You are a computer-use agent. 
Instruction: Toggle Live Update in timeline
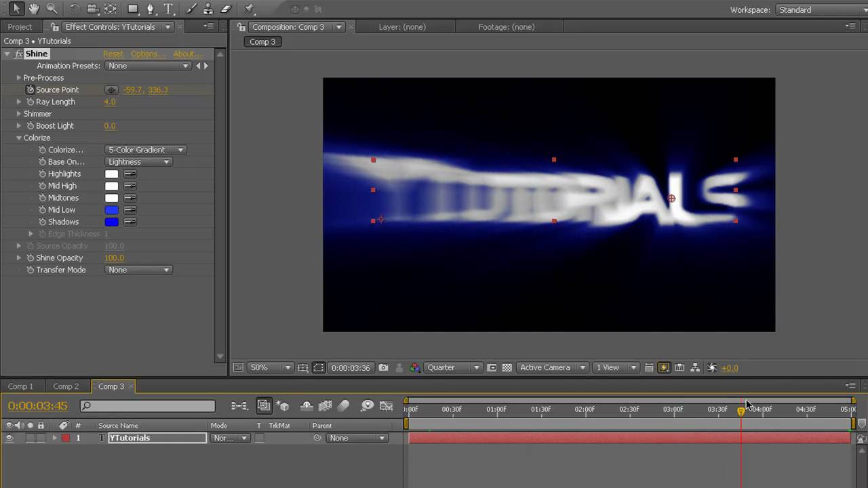tap(264, 406)
